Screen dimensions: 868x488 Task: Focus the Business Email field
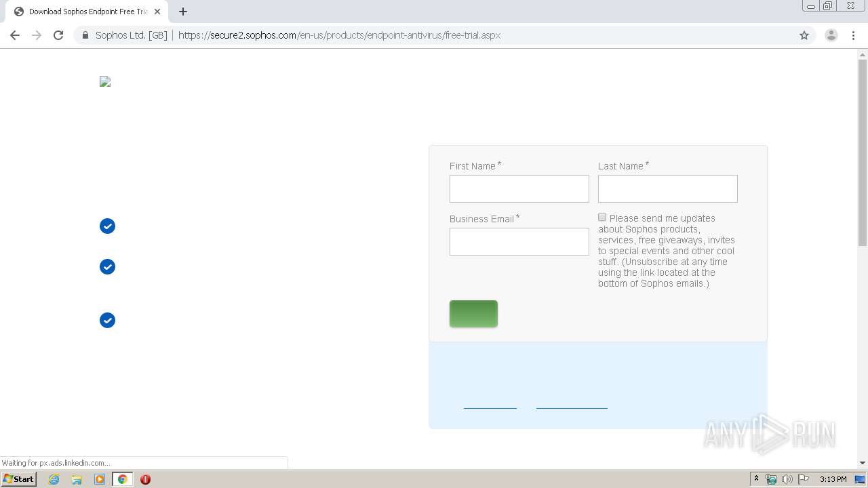tap(519, 241)
